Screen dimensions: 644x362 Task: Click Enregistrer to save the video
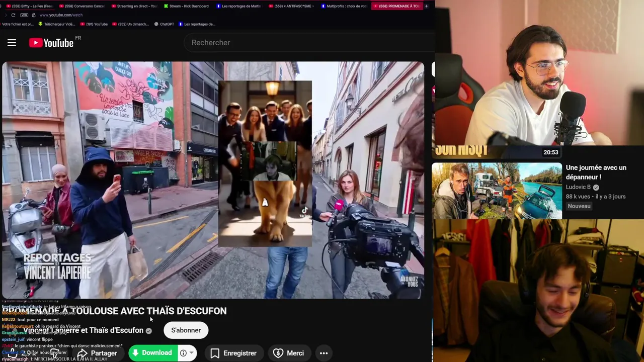(233, 353)
